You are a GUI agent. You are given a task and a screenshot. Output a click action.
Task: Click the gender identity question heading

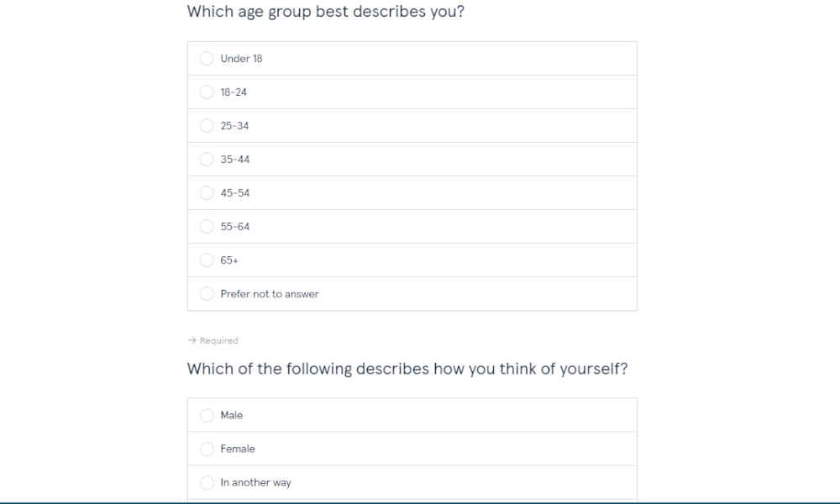tap(407, 369)
